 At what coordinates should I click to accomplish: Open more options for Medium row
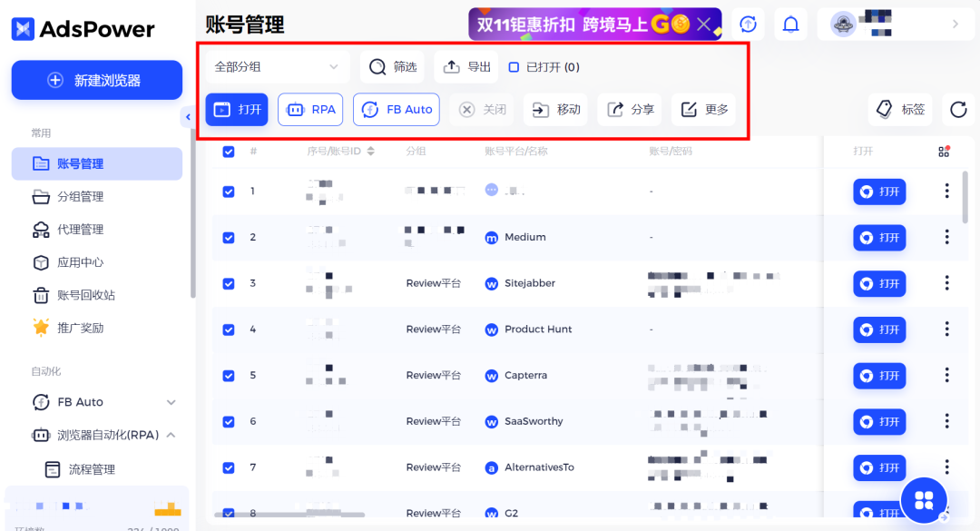coord(946,237)
